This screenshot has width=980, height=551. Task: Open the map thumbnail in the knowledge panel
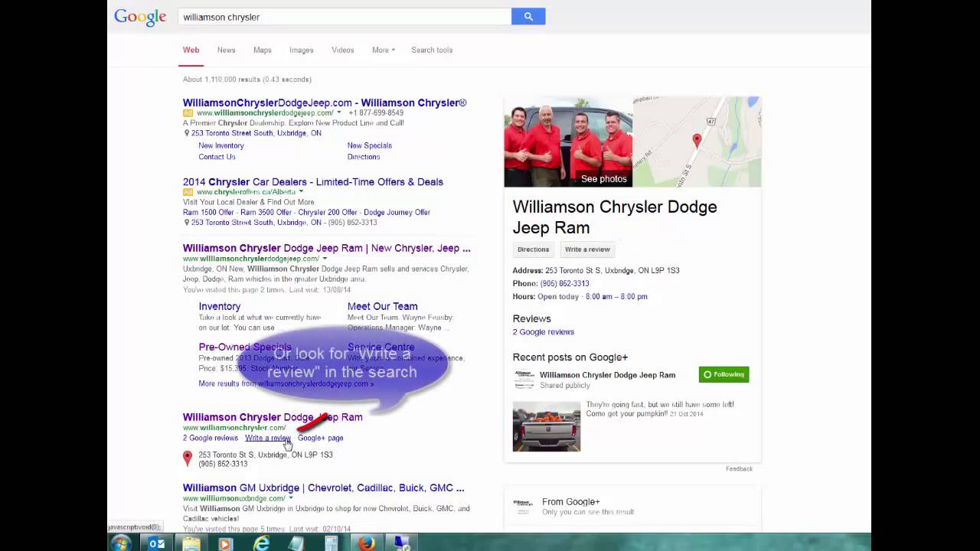coord(697,142)
